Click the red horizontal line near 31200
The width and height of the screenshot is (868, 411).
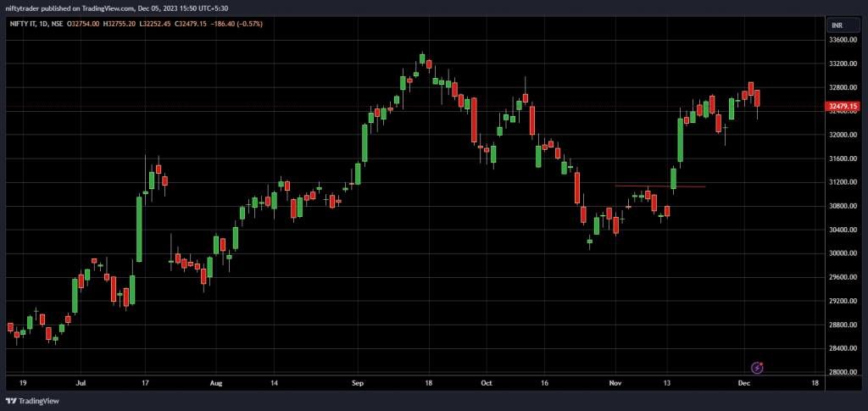659,186
